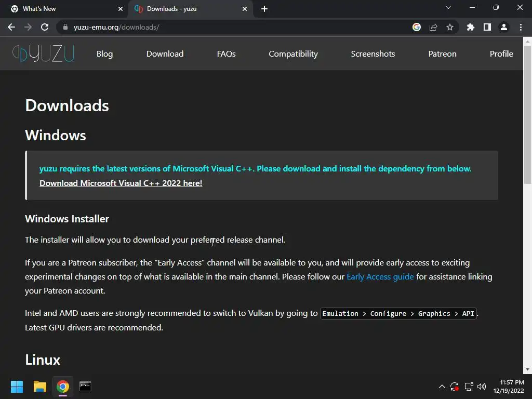Click the yuzu logo in the site header
The image size is (532, 399).
(x=43, y=54)
